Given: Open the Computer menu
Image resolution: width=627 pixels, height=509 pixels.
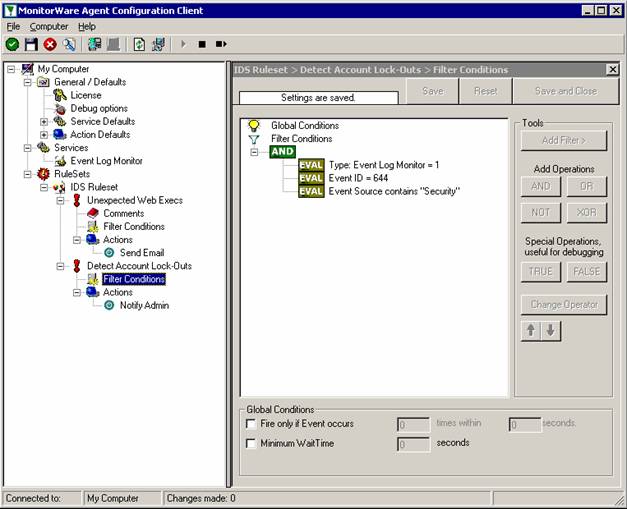Looking at the screenshot, I should 49,27.
